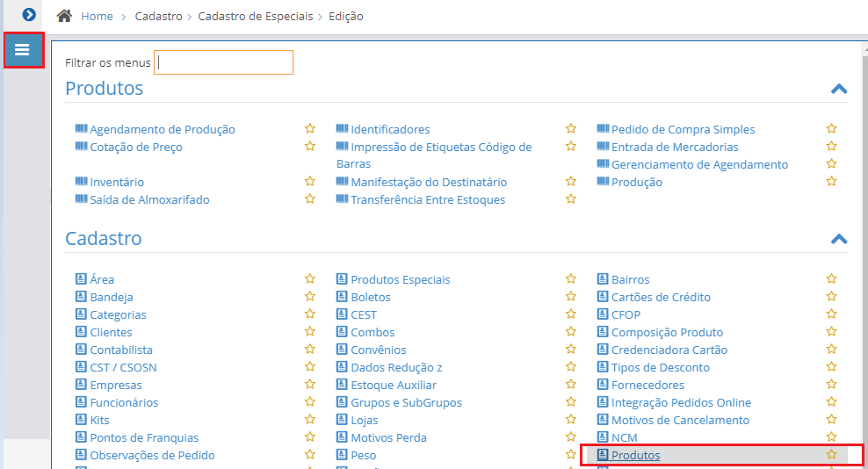Toggle favorite star for Entrada de Mercadorias
This screenshot has width=868, height=469.
[x=831, y=146]
